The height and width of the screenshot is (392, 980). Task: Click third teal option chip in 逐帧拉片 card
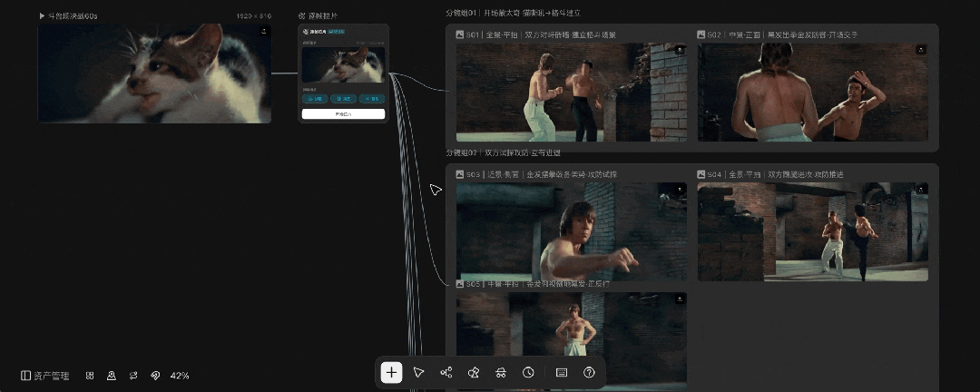point(372,98)
